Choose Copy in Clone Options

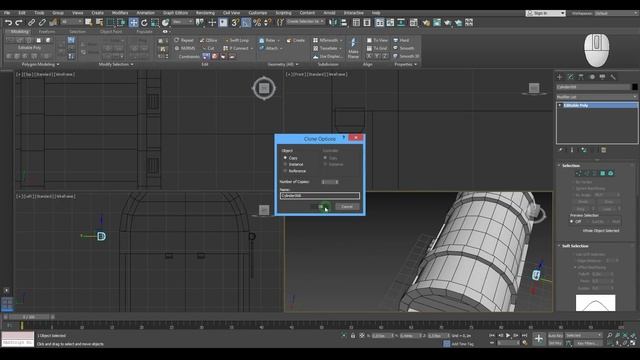(x=290, y=158)
